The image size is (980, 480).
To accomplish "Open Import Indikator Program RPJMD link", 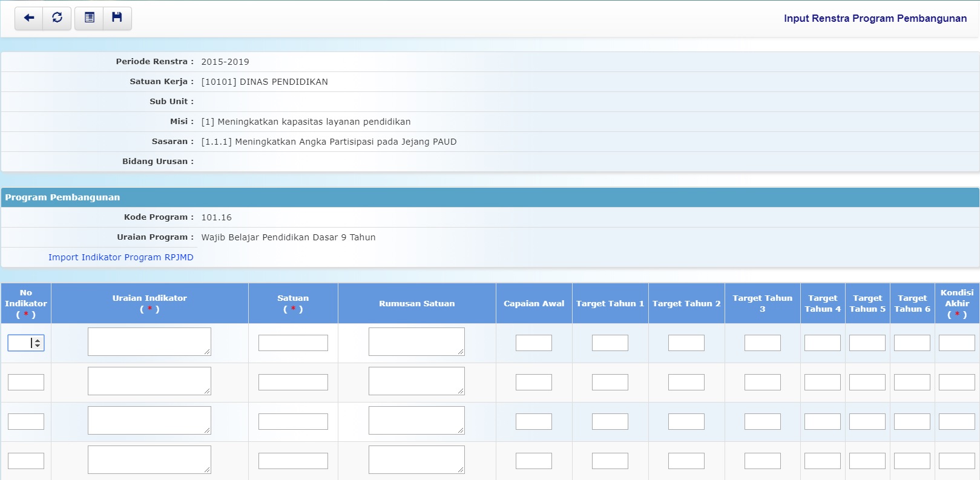I will point(121,257).
